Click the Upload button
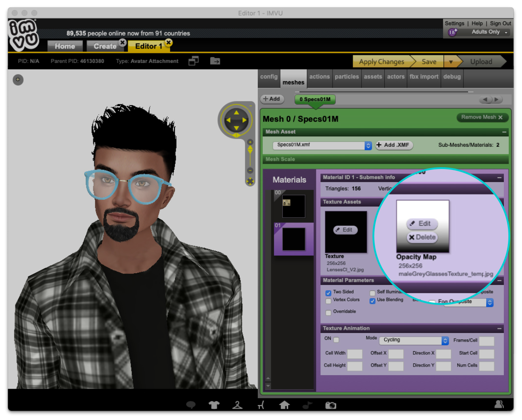The width and height of the screenshot is (522, 420). 481,62
